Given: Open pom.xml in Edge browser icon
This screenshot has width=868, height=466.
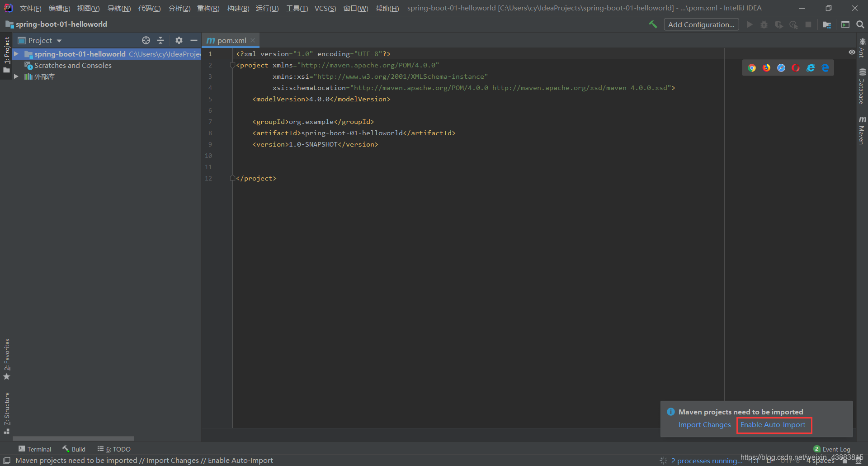Looking at the screenshot, I should click(x=826, y=68).
